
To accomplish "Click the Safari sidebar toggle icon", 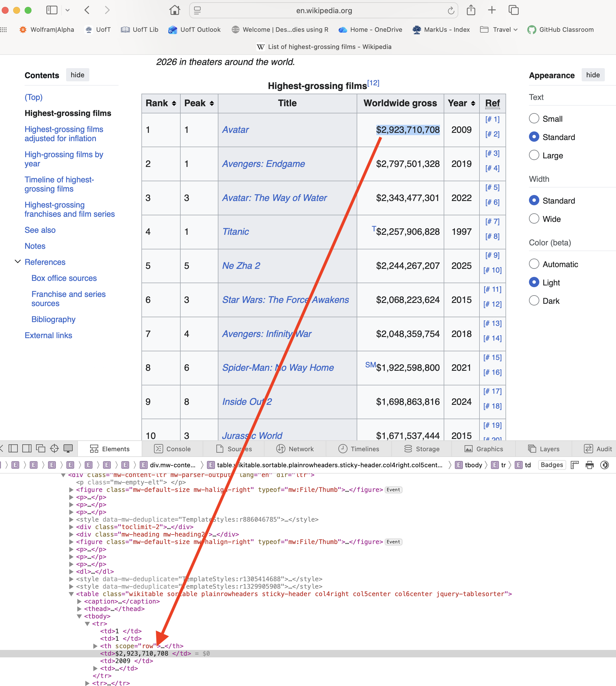I will [x=52, y=10].
